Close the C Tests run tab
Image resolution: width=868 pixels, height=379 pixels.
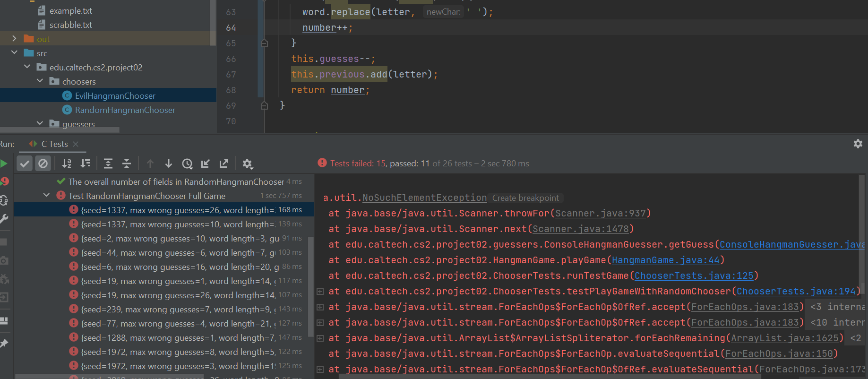[76, 144]
